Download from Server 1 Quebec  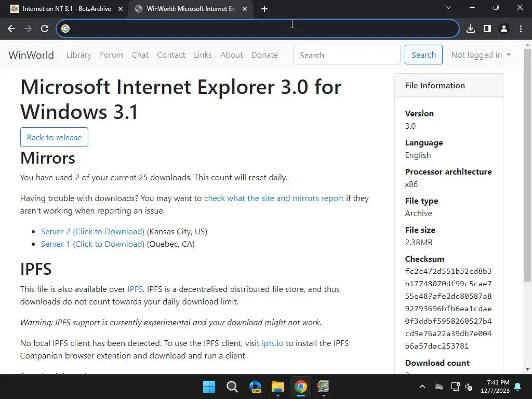pyautogui.click(x=92, y=244)
